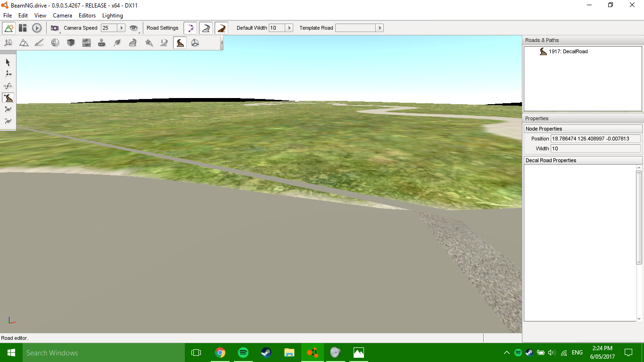Click the Play game button

pyautogui.click(x=37, y=28)
